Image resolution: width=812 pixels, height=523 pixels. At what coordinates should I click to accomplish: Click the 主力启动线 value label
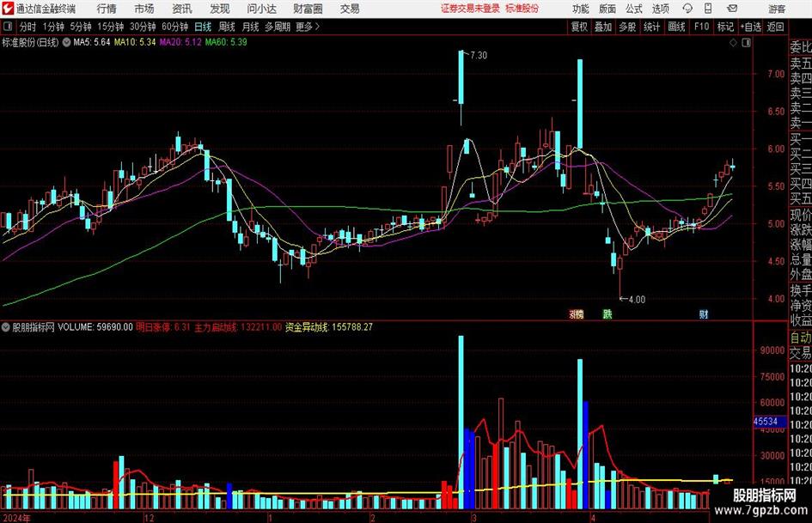coord(238,327)
